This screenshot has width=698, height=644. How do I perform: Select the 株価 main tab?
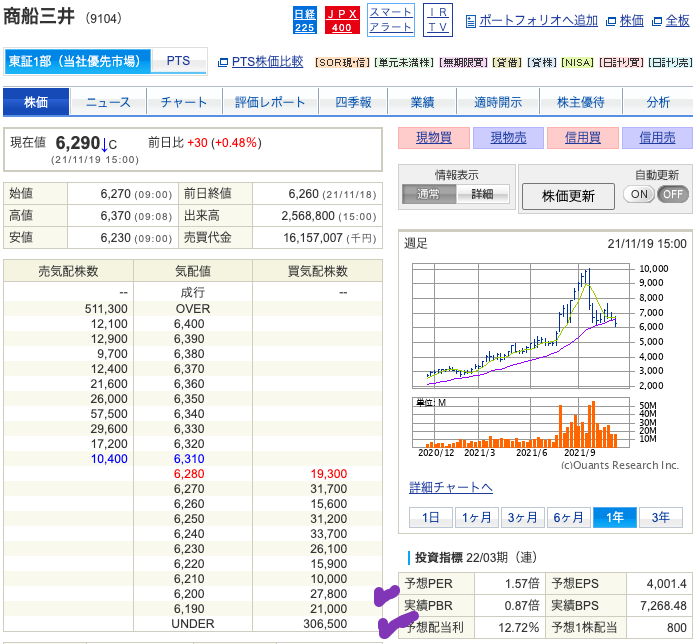(x=36, y=102)
